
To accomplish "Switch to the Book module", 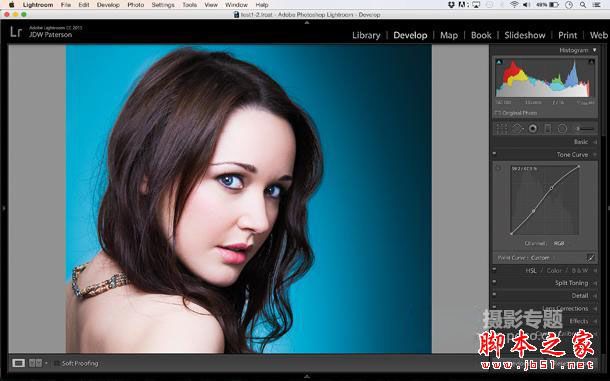I will pyautogui.click(x=481, y=35).
